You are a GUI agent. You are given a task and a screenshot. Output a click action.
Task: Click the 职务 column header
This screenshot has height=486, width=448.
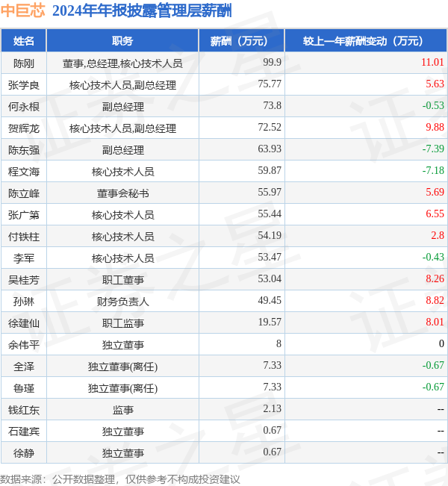point(122,40)
